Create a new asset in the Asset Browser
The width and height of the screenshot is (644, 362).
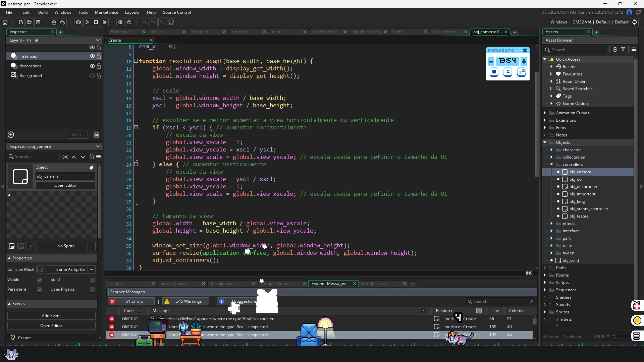[x=615, y=49]
